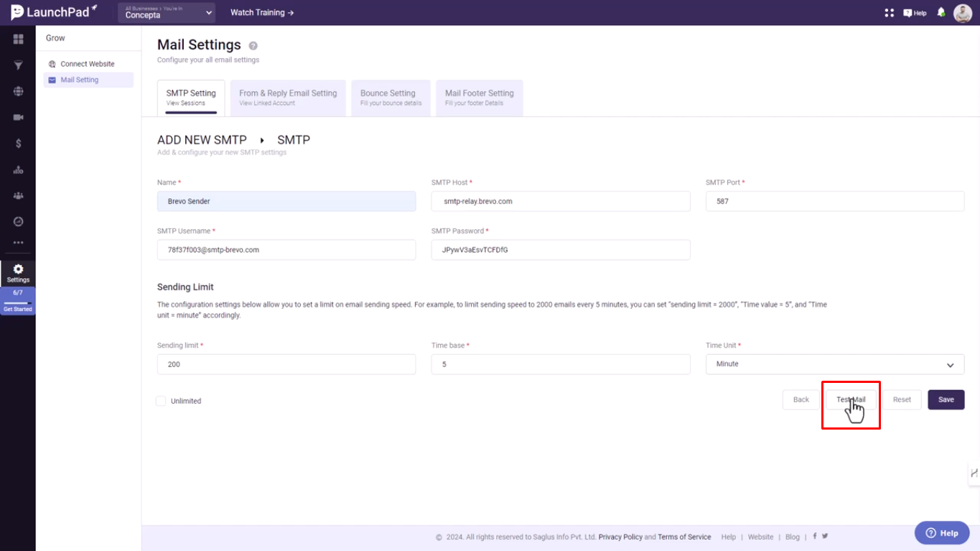
Task: Click the SMTP Username input field
Action: coord(286,250)
